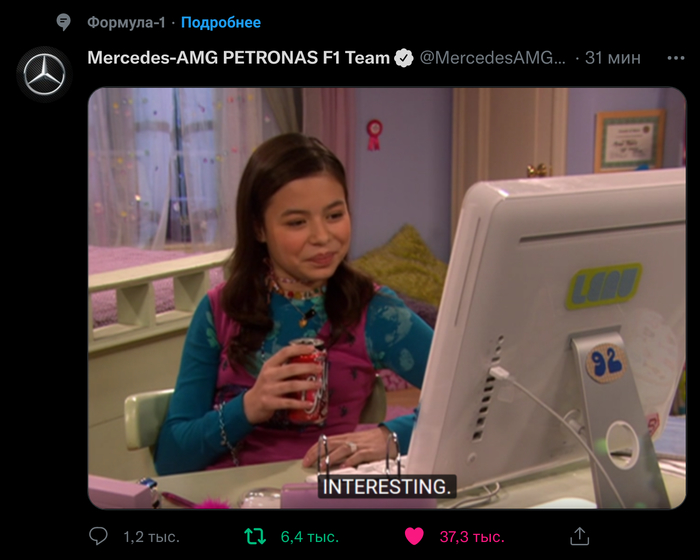This screenshot has width=700, height=560.
Task: Click the red soda can in the GIF
Action: coord(309,380)
